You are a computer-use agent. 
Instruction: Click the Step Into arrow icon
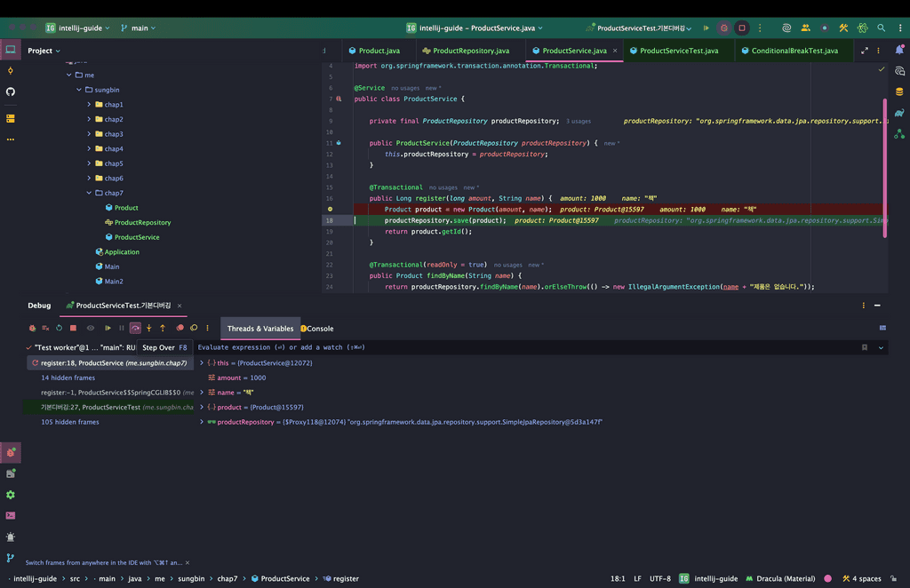pyautogui.click(x=148, y=328)
